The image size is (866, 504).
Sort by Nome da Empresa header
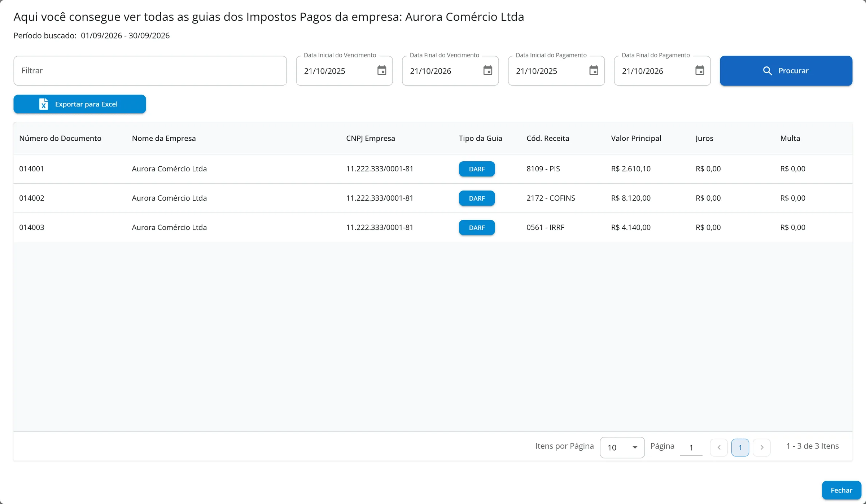click(x=164, y=139)
